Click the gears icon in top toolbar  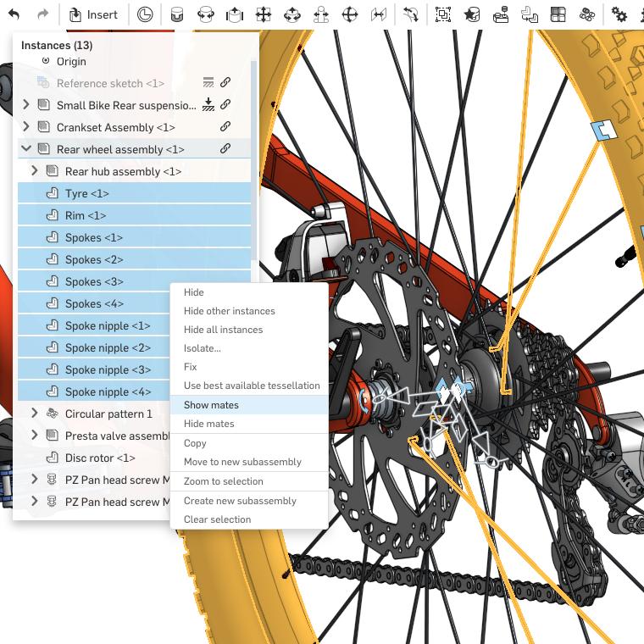pyautogui.click(x=619, y=14)
